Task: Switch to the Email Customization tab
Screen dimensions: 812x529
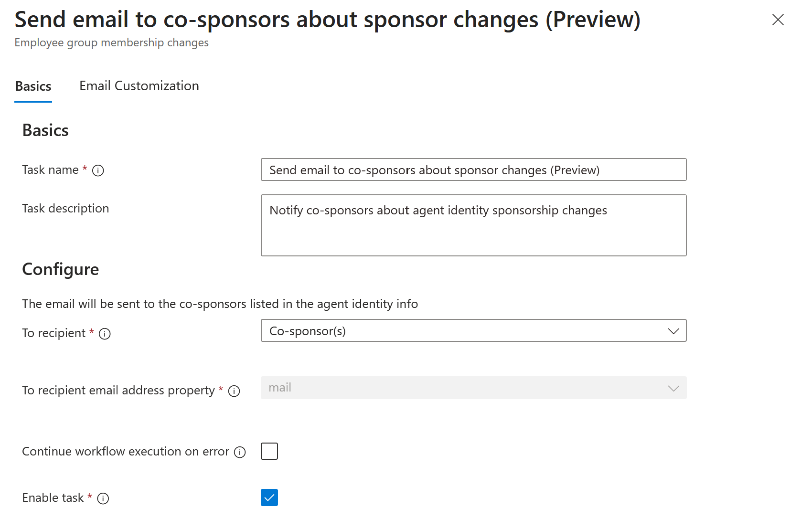Action: point(139,86)
